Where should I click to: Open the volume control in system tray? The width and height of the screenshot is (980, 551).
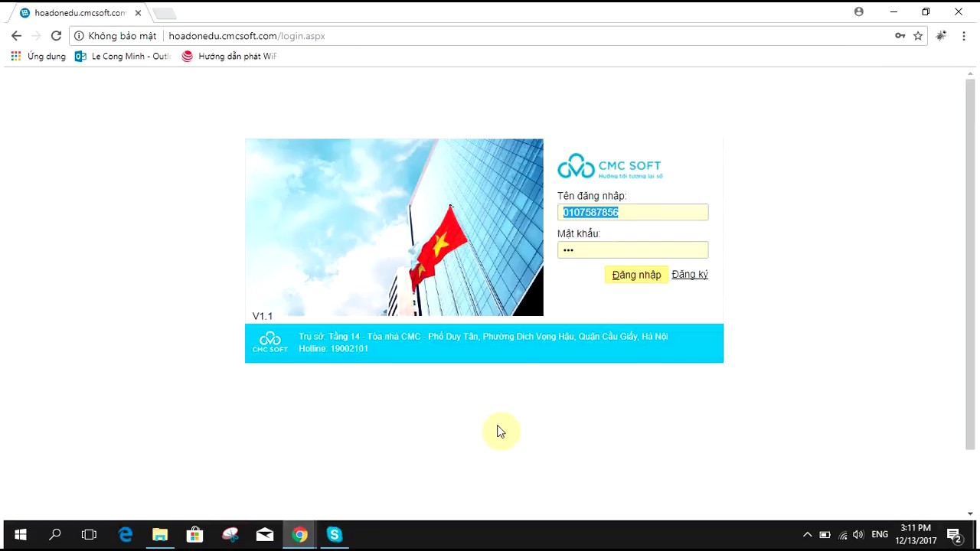(x=858, y=535)
